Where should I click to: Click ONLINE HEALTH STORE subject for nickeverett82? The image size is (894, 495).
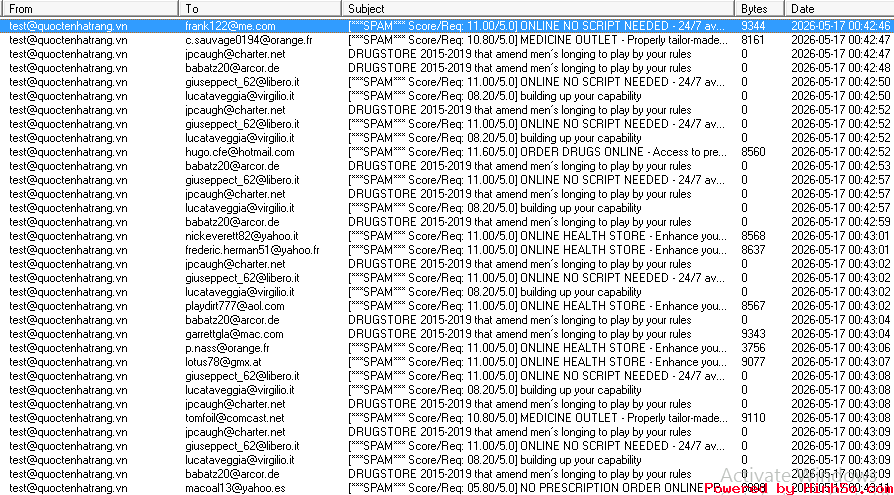click(x=538, y=236)
